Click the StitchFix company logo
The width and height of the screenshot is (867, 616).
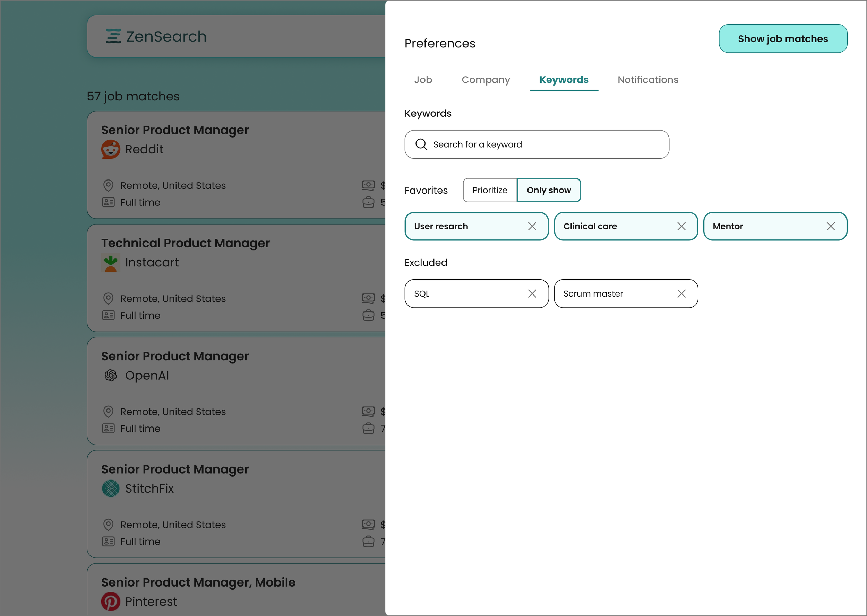pyautogui.click(x=111, y=489)
